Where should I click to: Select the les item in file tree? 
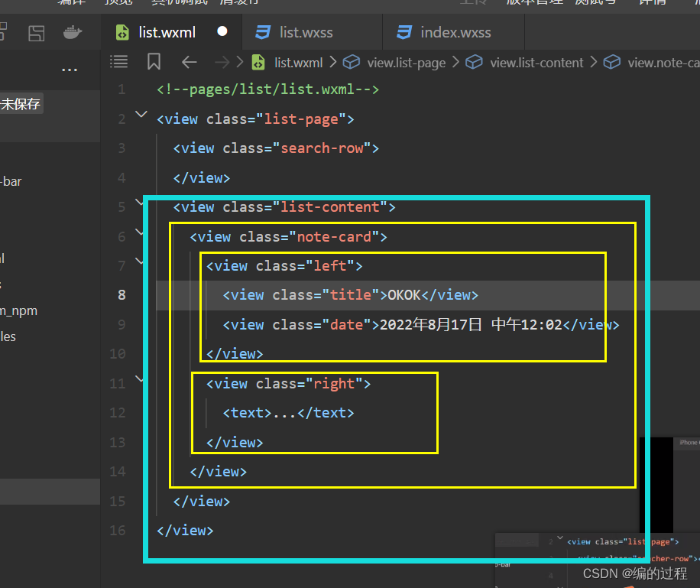(8, 336)
